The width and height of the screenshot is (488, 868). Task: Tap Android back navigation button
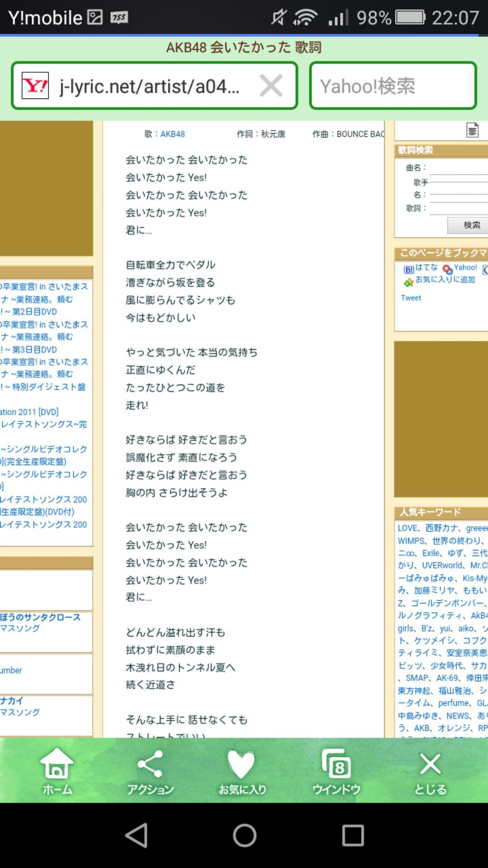(136, 835)
